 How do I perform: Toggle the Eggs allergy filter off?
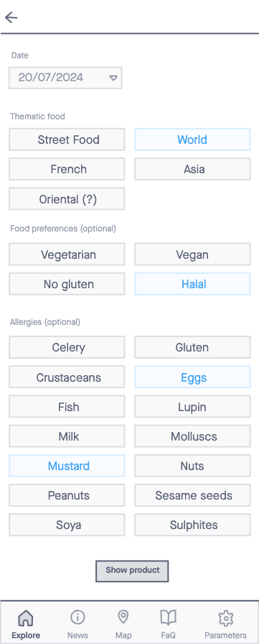(192, 377)
